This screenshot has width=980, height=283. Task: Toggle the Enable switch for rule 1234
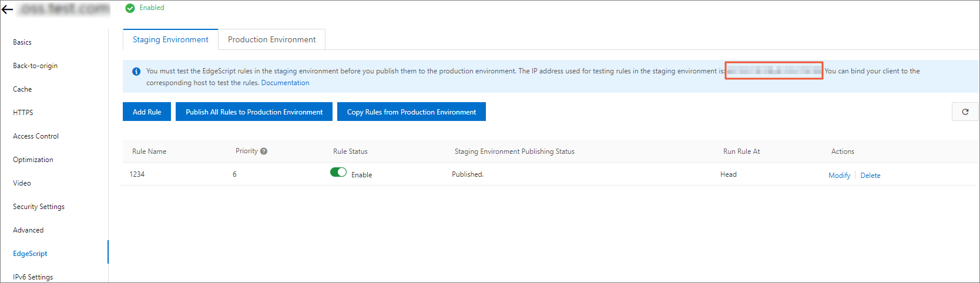(x=338, y=172)
